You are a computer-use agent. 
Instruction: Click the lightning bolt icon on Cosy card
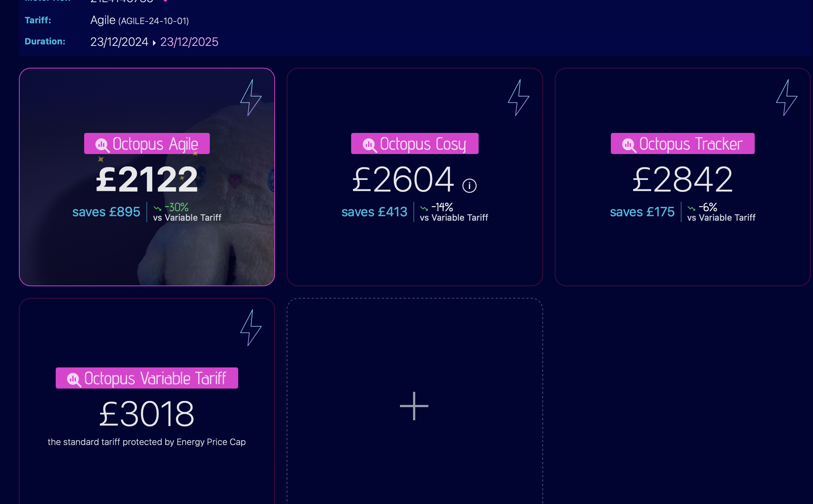click(519, 98)
